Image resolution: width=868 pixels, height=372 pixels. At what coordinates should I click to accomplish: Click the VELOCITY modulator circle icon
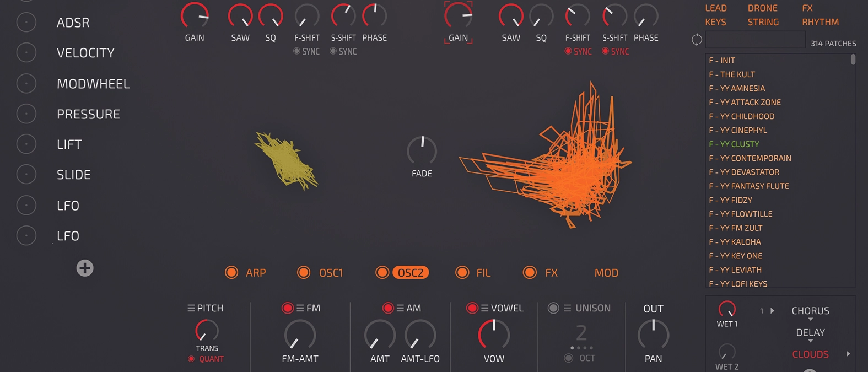coord(26,53)
